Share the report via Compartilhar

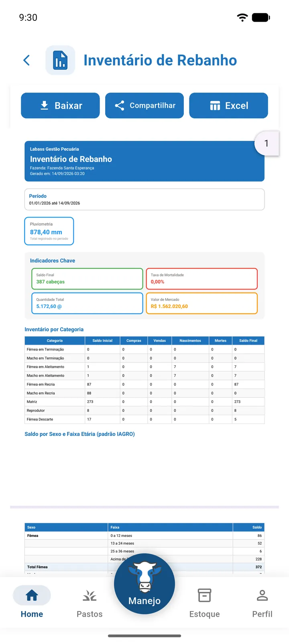coord(144,105)
